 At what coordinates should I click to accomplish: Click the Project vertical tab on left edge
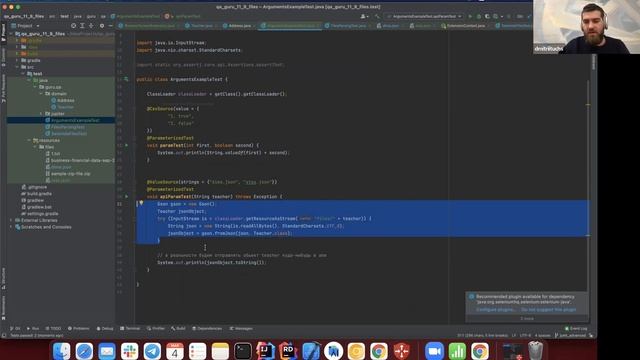(x=4, y=32)
